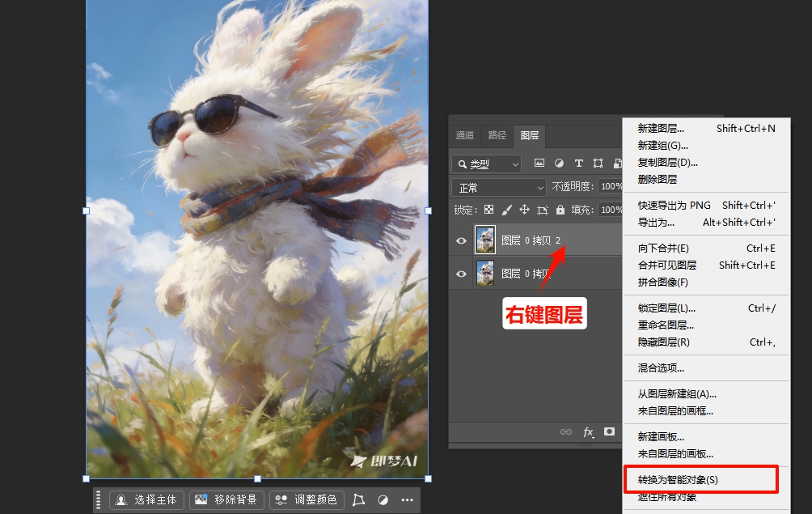Viewport: 812px width, 514px height.
Task: Click the 选择主体 button
Action: pos(146,499)
